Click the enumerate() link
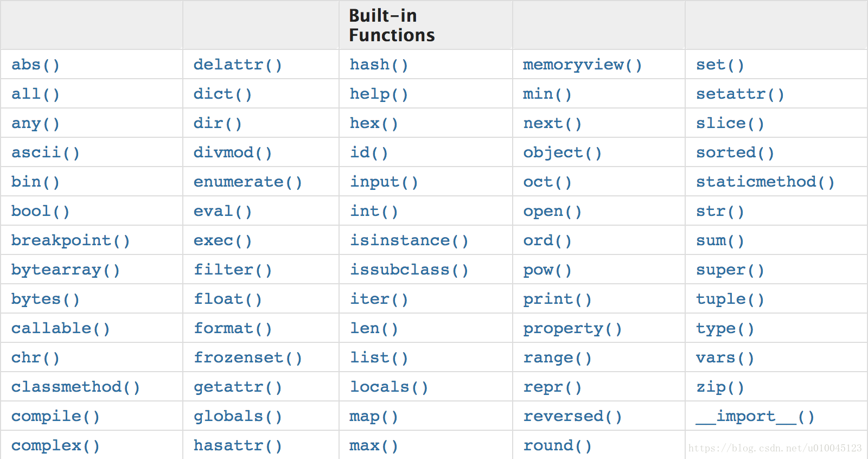868x459 pixels. pos(247,182)
